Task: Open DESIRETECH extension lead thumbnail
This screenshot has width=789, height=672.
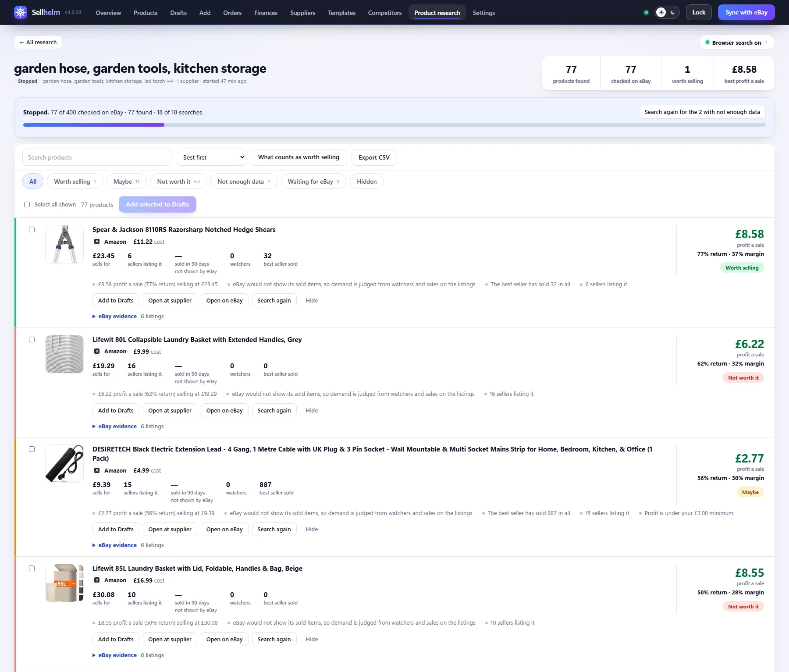Action: point(64,464)
